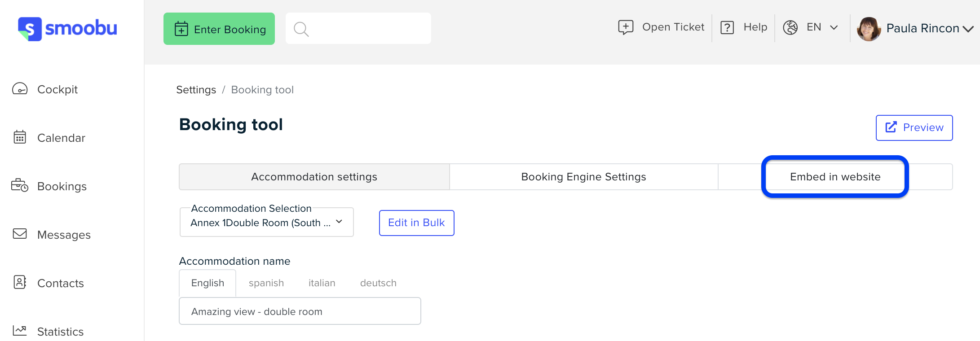Open Statistics in the sidebar
The height and width of the screenshot is (341, 980).
point(60,332)
